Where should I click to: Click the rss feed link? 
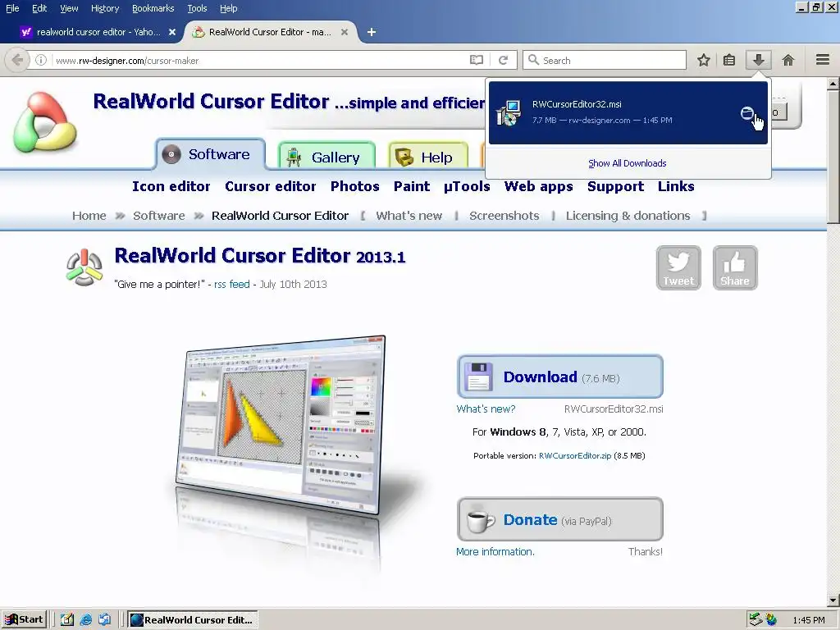coord(232,285)
